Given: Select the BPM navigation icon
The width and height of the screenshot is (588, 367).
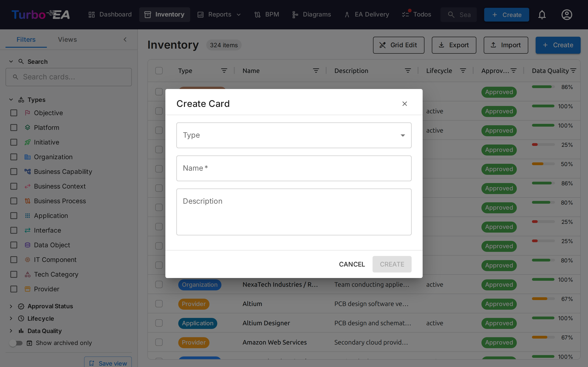Looking at the screenshot, I should [257, 14].
